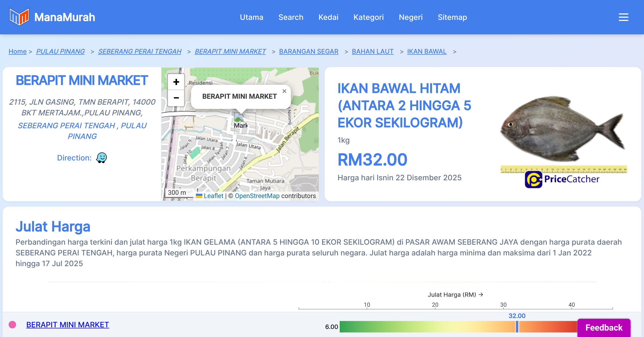Image resolution: width=644 pixels, height=337 pixels.
Task: Open the Utama menu item
Action: pos(251,17)
